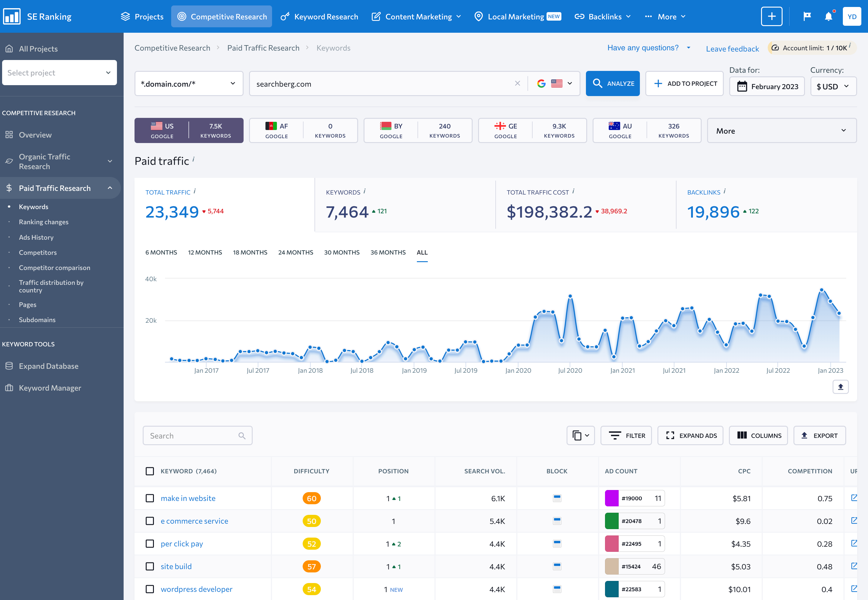The image size is (868, 600).
Task: Expand the More countries dropdown
Action: point(782,130)
